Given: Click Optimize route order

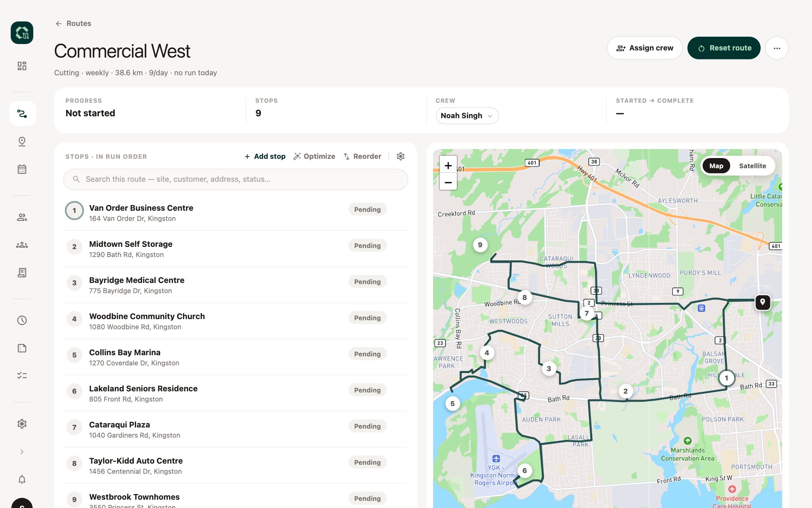Looking at the screenshot, I should pyautogui.click(x=314, y=156).
